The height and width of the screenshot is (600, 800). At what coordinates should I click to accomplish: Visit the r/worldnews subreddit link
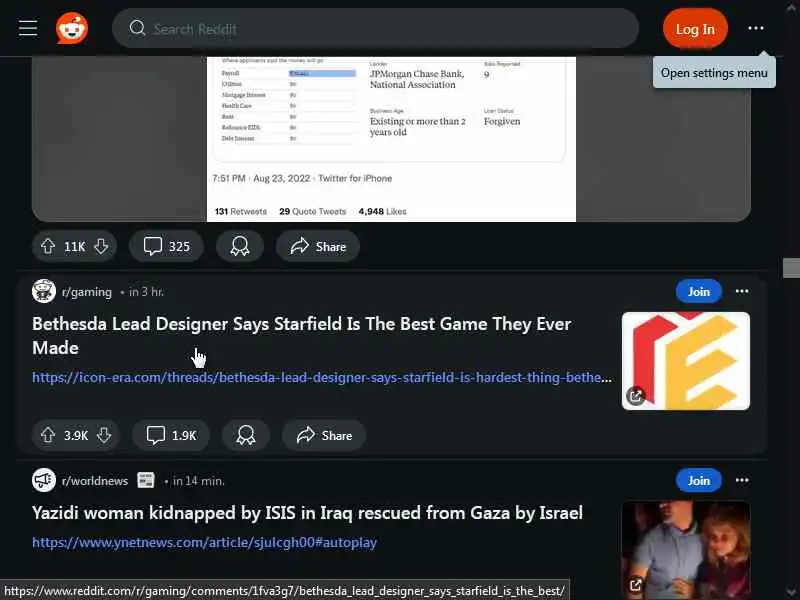point(95,481)
